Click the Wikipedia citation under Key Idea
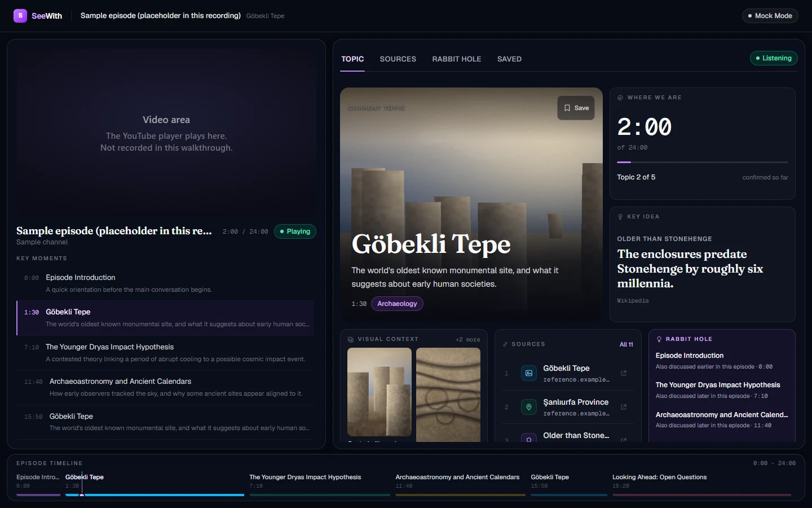 (x=633, y=301)
